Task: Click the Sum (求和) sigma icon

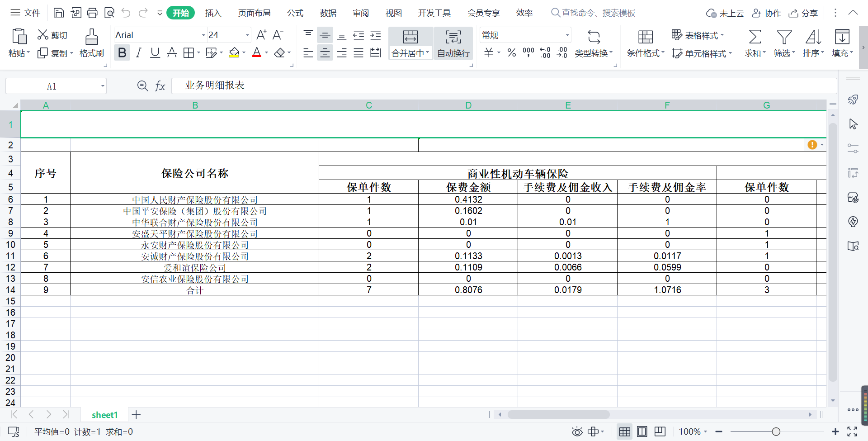Action: pyautogui.click(x=755, y=37)
